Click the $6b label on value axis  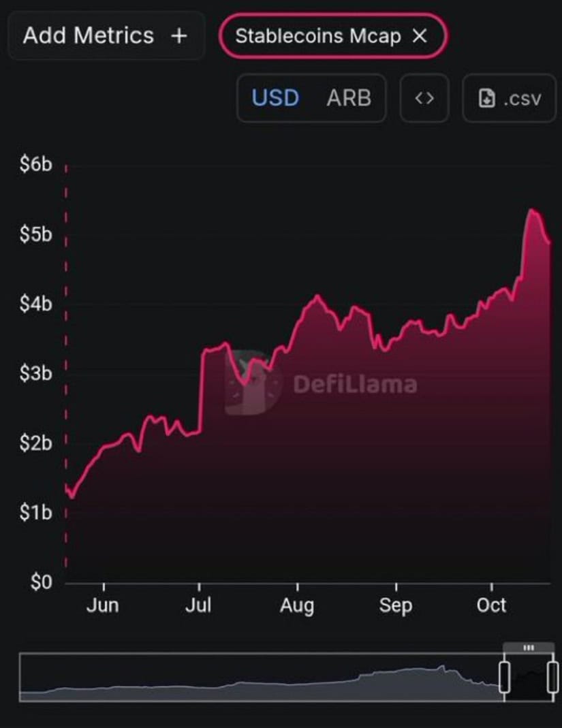point(35,164)
